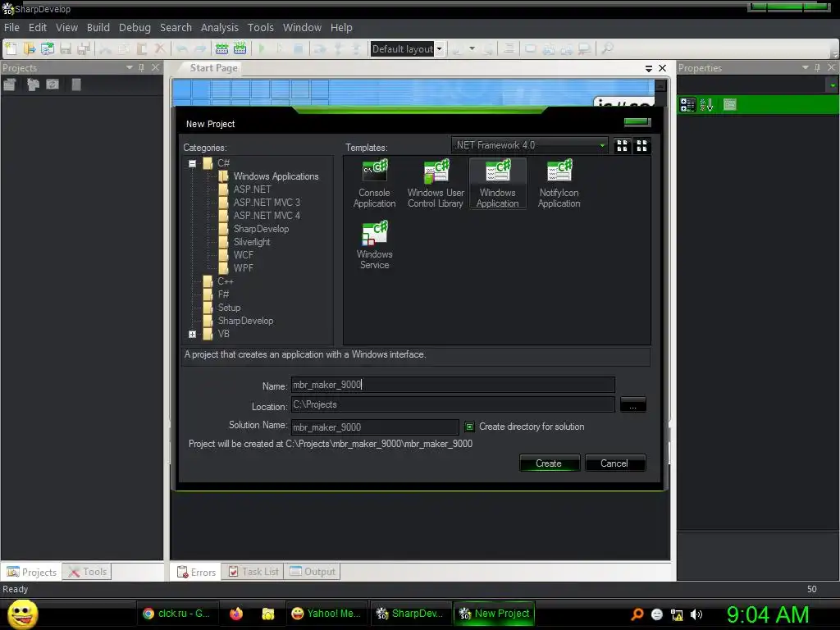840x630 pixels.
Task: Select Windows Service template
Action: tap(374, 245)
